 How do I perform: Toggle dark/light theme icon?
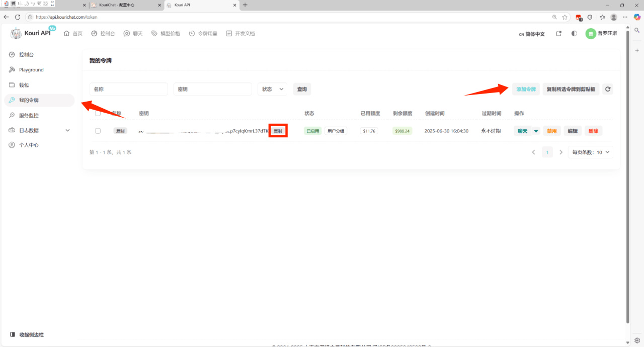574,34
